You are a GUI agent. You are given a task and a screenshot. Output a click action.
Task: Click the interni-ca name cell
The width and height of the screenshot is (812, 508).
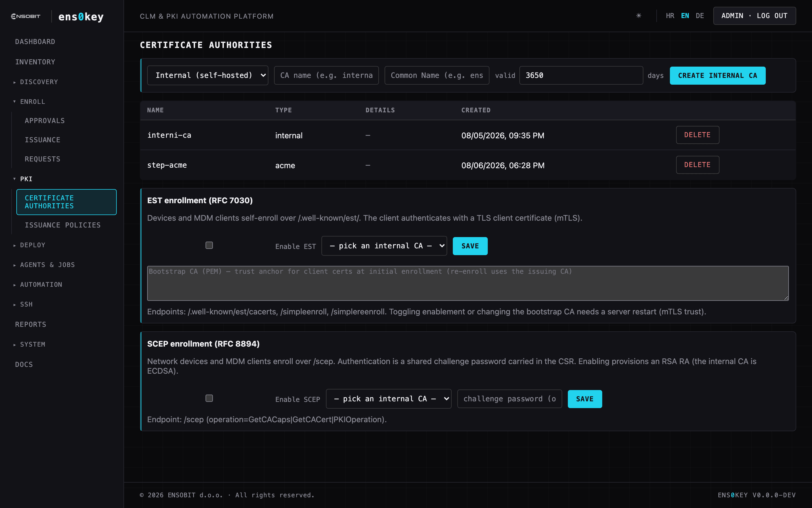pos(169,135)
